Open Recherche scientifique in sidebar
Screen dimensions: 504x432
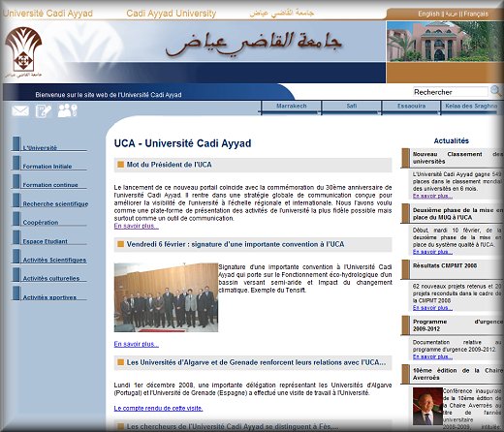click(55, 204)
